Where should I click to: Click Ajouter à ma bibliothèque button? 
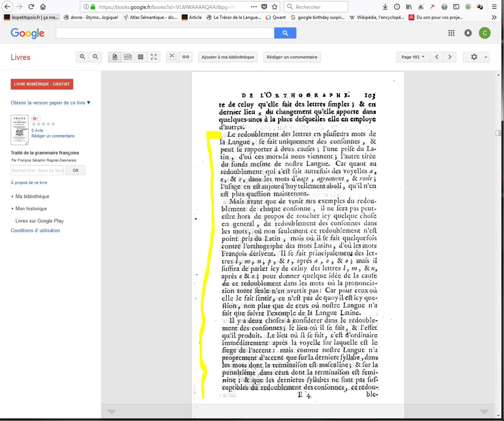[x=228, y=57]
